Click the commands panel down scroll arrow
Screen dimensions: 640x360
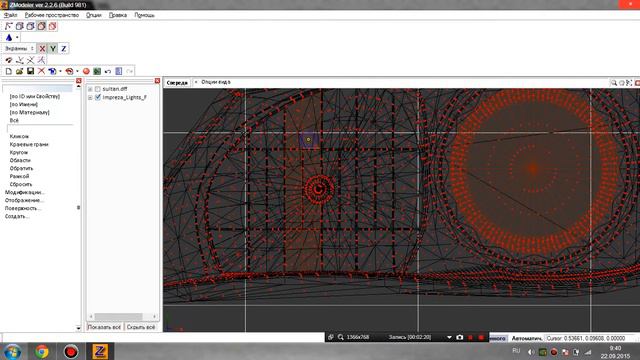[78, 328]
